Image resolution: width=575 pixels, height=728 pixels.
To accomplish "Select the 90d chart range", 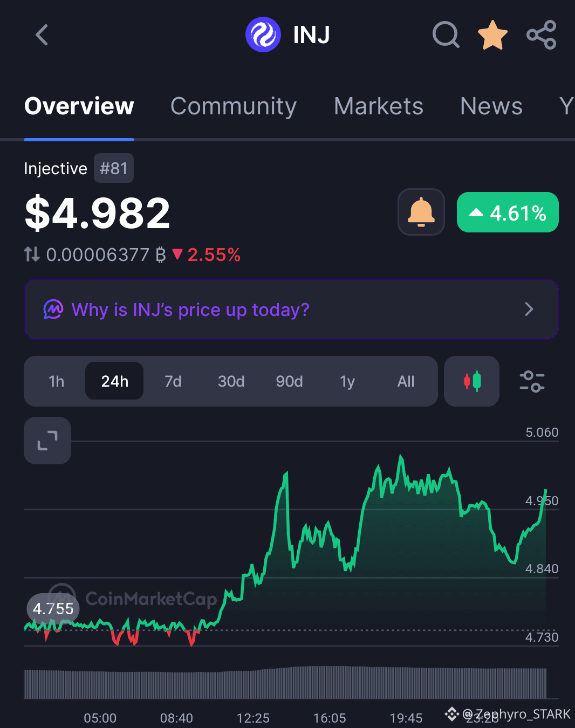I will click(289, 381).
